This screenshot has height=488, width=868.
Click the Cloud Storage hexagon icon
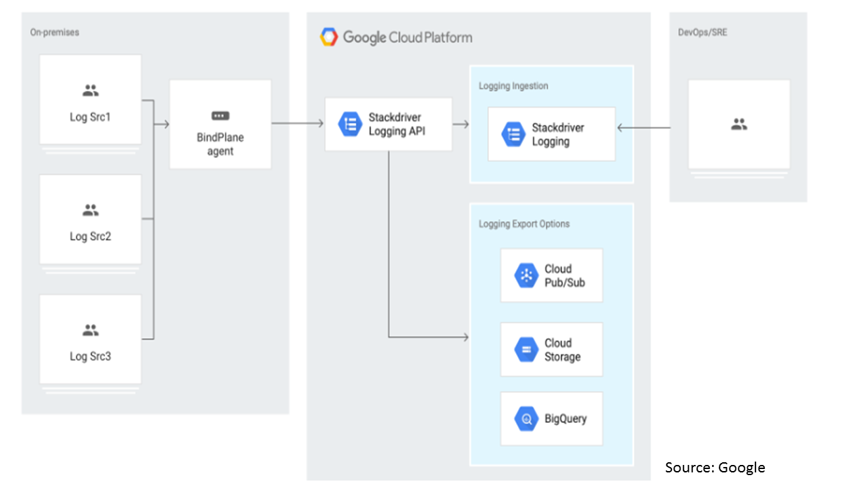coord(526,350)
